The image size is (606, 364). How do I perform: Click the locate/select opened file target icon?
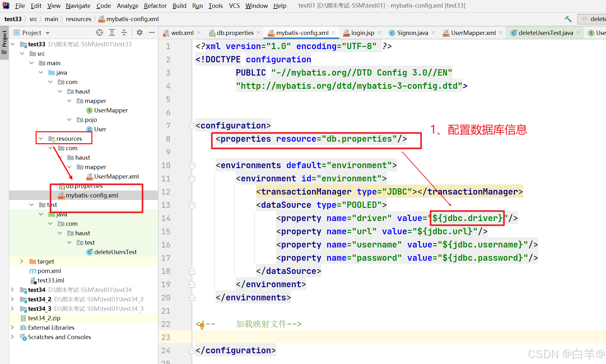coord(100,33)
